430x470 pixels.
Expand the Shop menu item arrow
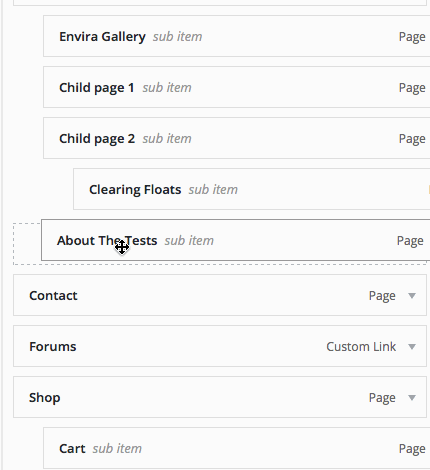412,398
